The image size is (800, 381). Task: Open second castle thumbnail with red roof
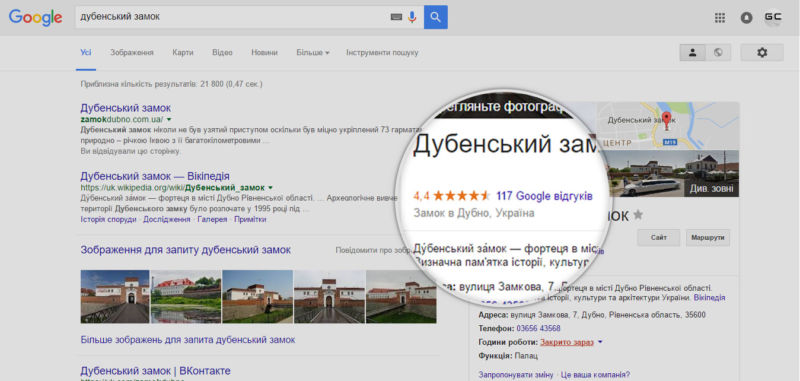pyautogui.click(x=186, y=297)
